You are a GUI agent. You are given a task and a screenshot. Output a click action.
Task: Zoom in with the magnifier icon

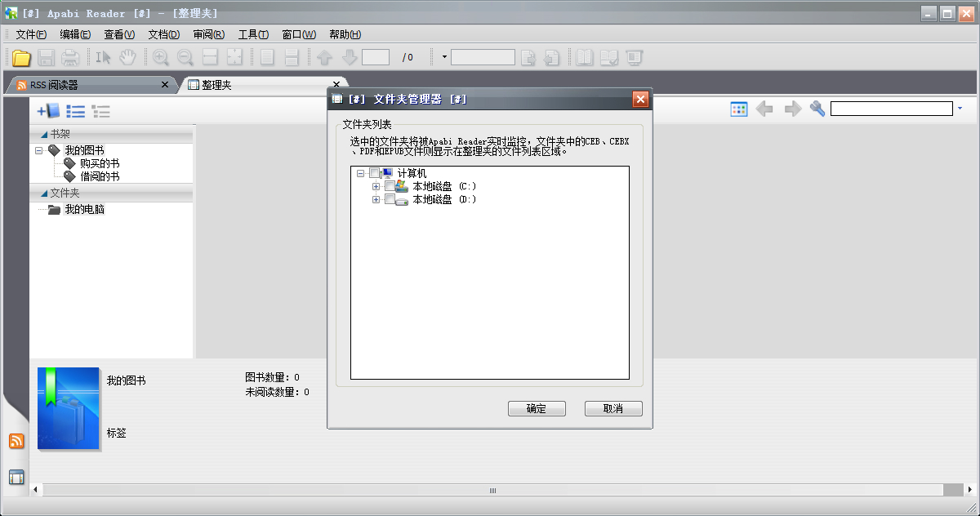[160, 56]
